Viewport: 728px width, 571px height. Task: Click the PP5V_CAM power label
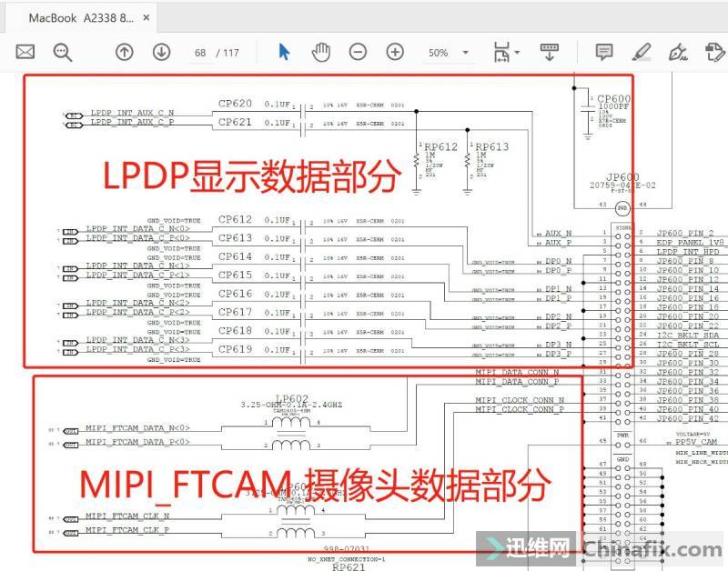pos(696,442)
